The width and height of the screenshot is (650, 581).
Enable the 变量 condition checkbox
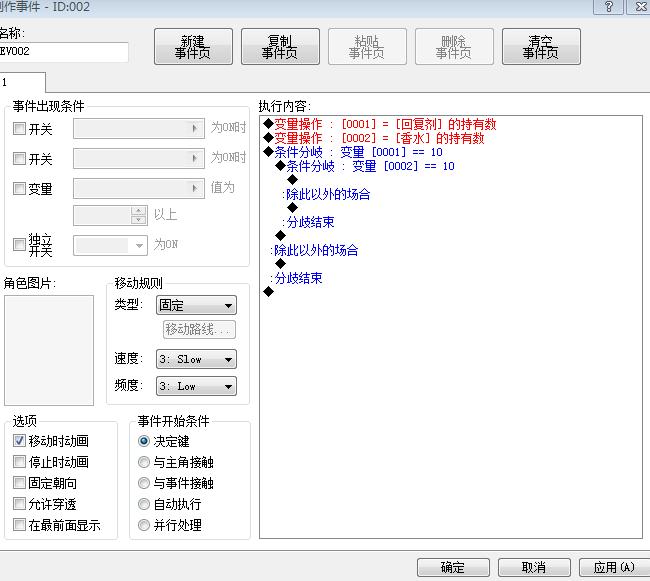19,189
